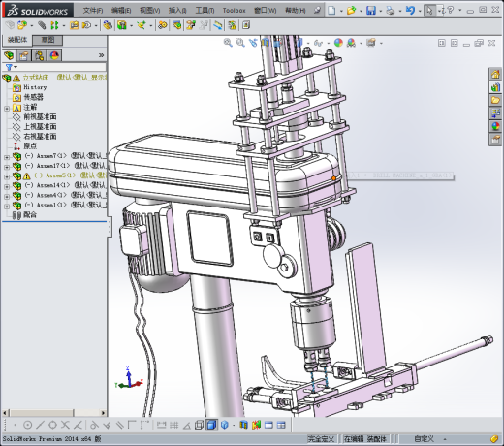This screenshot has width=504, height=446.
Task: Open the ConfigurationManager tab icon
Action: 39,56
